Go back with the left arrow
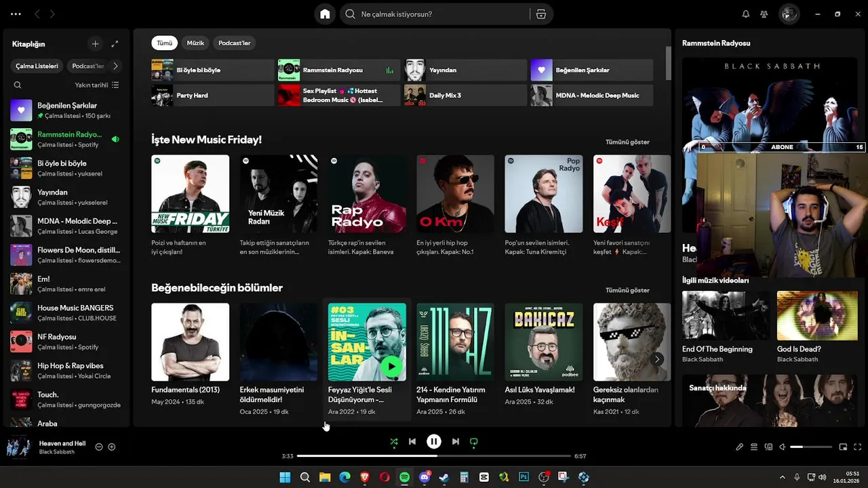868x488 pixels. (37, 14)
